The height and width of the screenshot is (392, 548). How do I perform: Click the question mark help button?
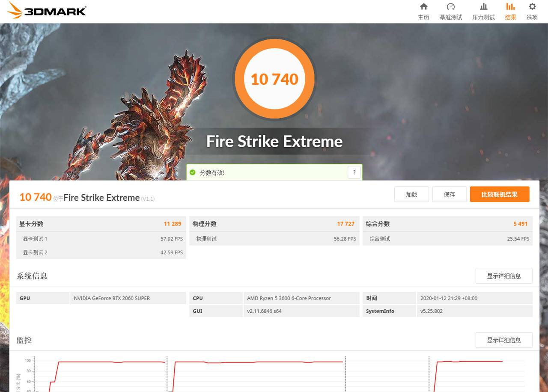(354, 172)
